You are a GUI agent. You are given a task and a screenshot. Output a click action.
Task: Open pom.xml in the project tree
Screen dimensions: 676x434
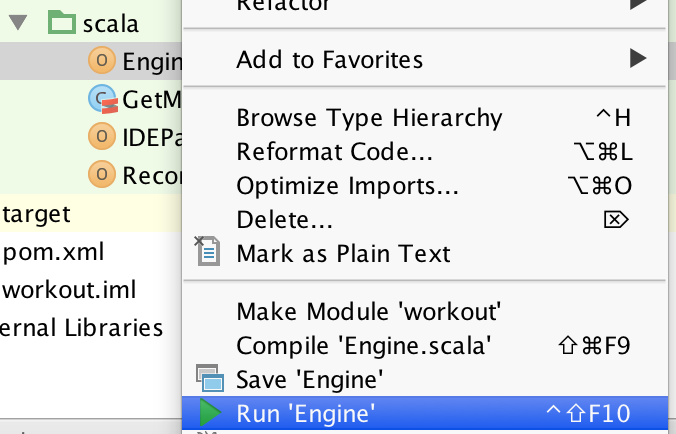click(53, 251)
